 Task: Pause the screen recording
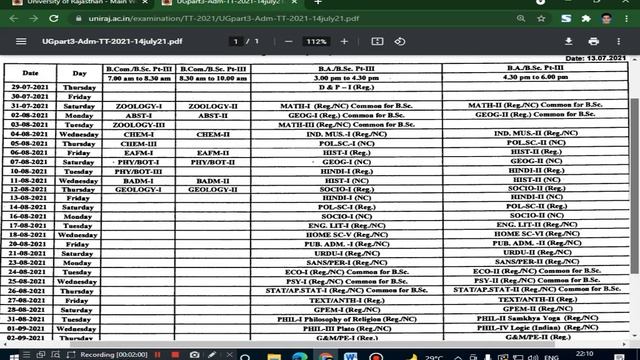coord(158,355)
